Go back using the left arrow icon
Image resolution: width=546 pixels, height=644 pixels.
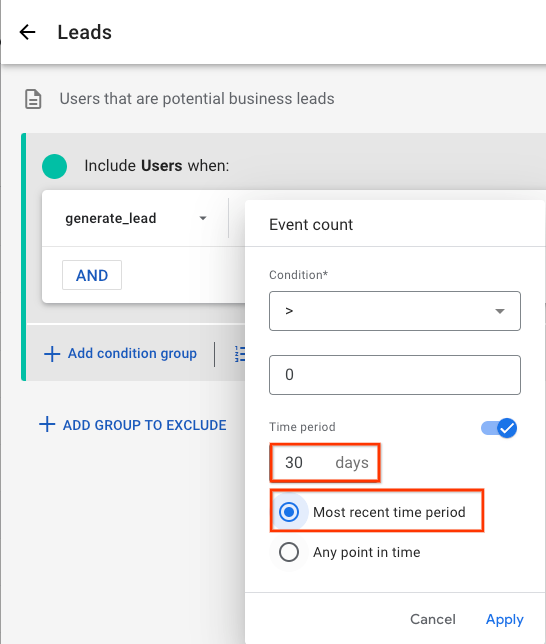[x=28, y=32]
